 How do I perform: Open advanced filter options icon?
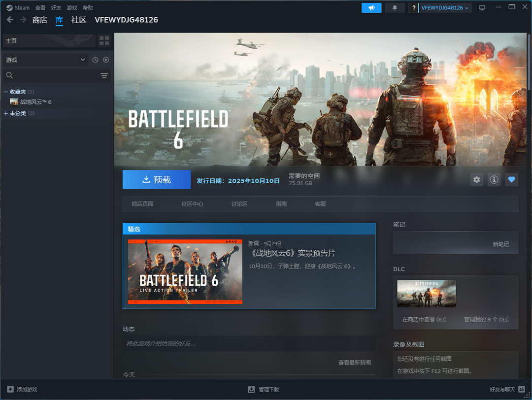[x=104, y=75]
